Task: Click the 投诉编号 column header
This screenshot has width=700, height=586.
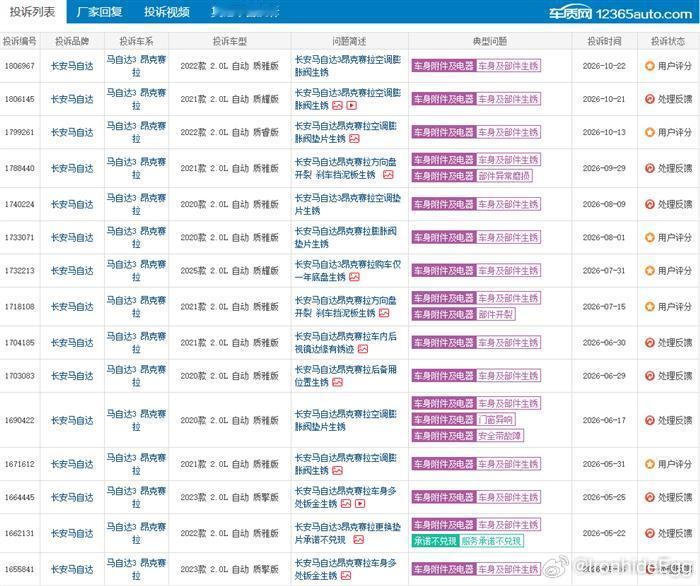Action: 20,41
